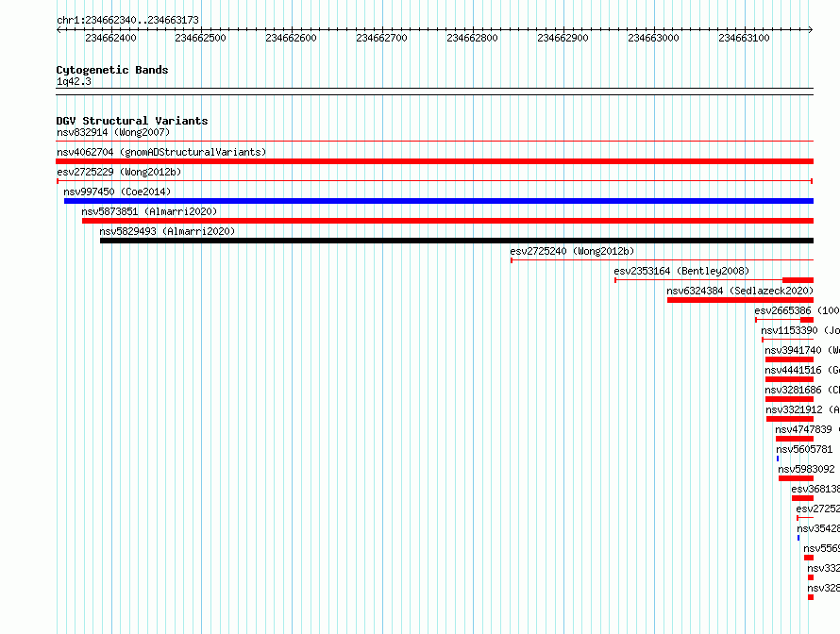Click the nsv832914 (Wong2007) label

[x=113, y=132]
